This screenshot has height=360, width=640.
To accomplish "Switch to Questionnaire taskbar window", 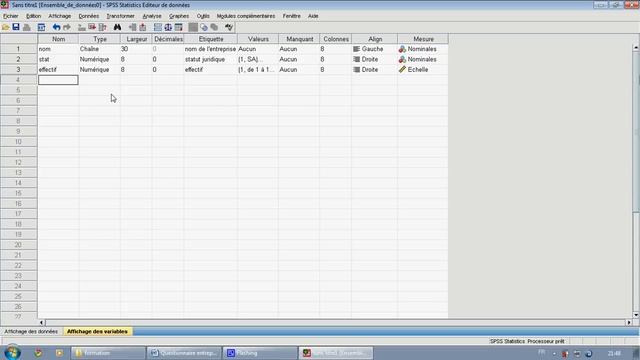I will [184, 353].
